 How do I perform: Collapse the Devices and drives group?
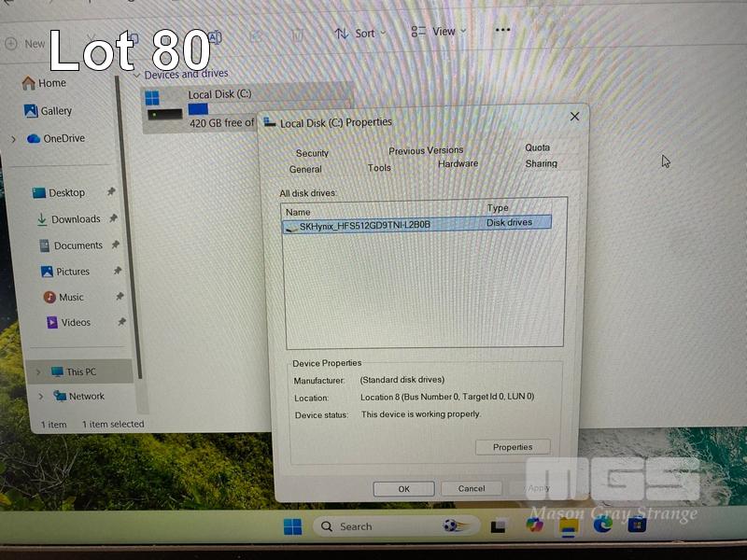tap(136, 76)
